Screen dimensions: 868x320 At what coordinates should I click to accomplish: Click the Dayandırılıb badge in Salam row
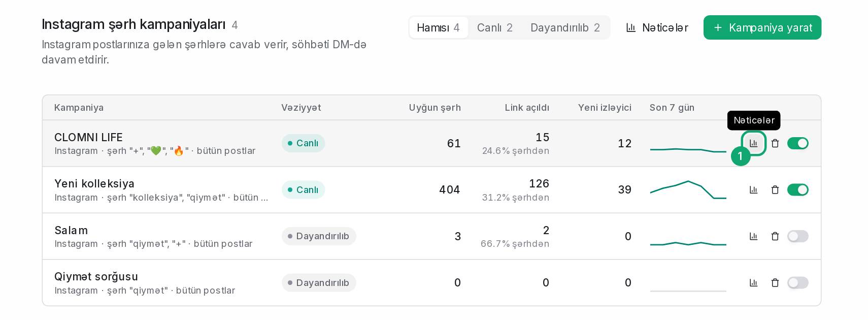click(319, 236)
